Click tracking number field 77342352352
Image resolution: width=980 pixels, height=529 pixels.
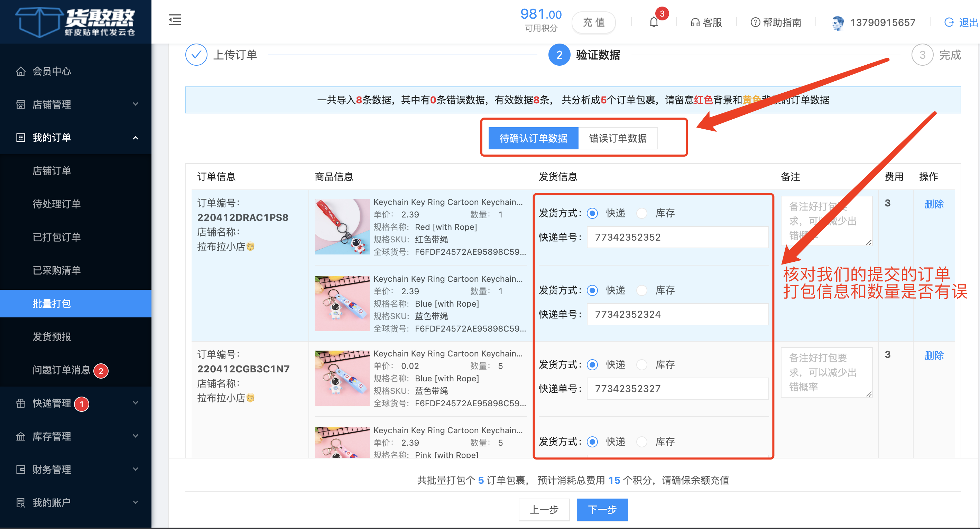coord(677,237)
